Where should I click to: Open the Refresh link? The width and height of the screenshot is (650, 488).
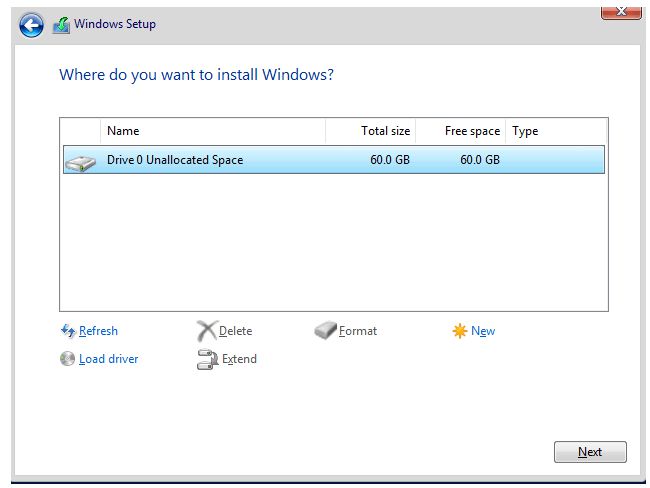click(x=98, y=331)
